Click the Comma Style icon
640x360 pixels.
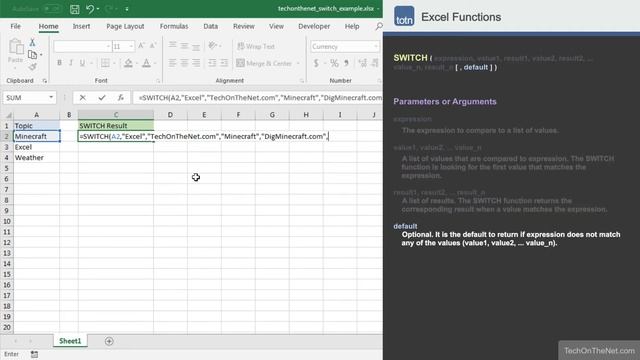coord(346,63)
